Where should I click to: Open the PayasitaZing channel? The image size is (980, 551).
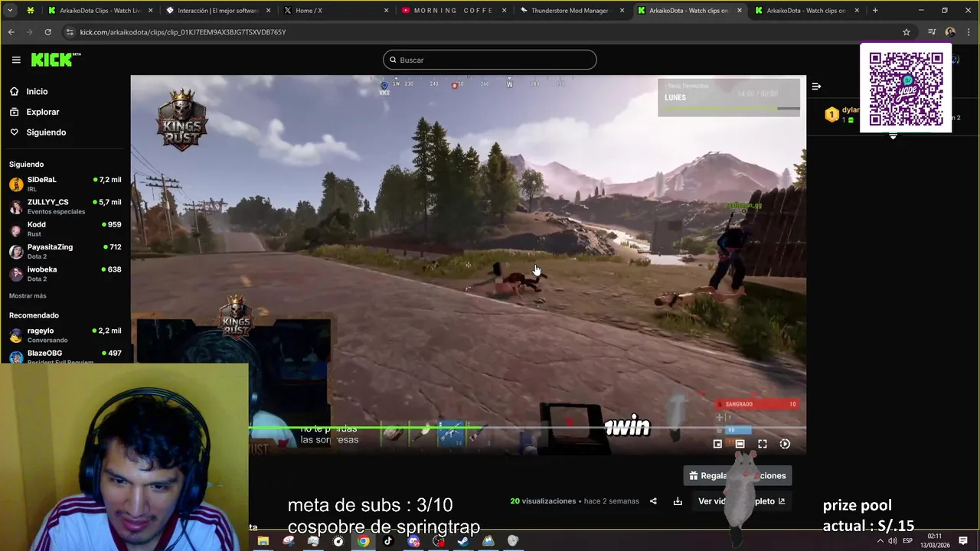65,251
